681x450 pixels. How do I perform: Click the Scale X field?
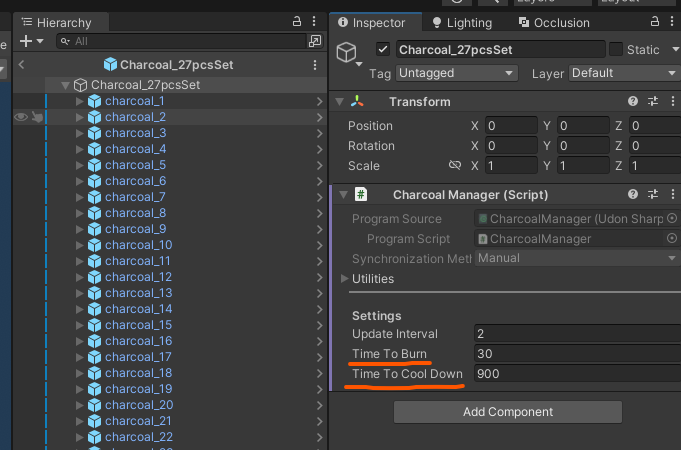click(511, 165)
